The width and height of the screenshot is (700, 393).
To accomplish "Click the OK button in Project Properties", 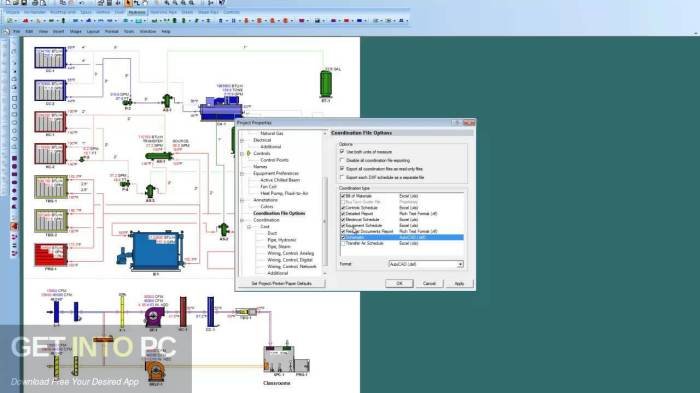I will (x=399, y=284).
